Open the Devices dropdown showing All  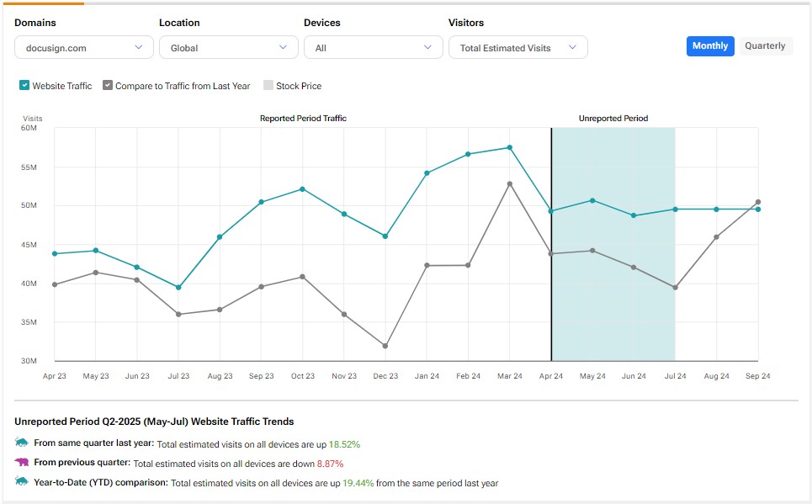point(373,48)
